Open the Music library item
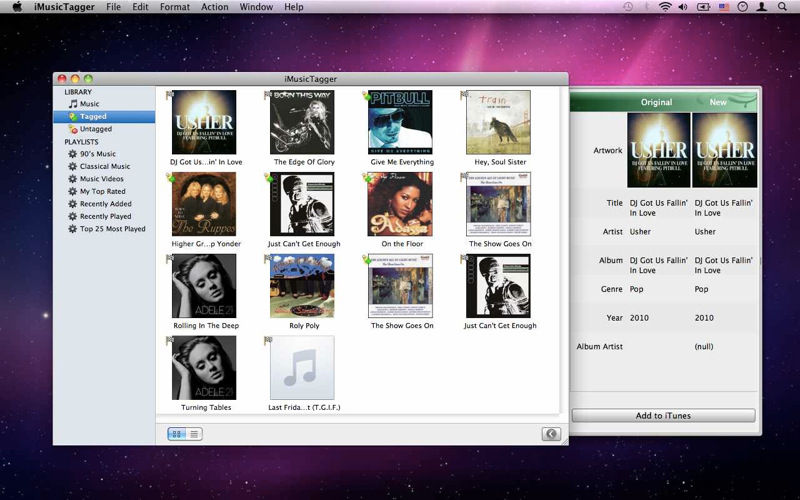The image size is (800, 500). 89,104
